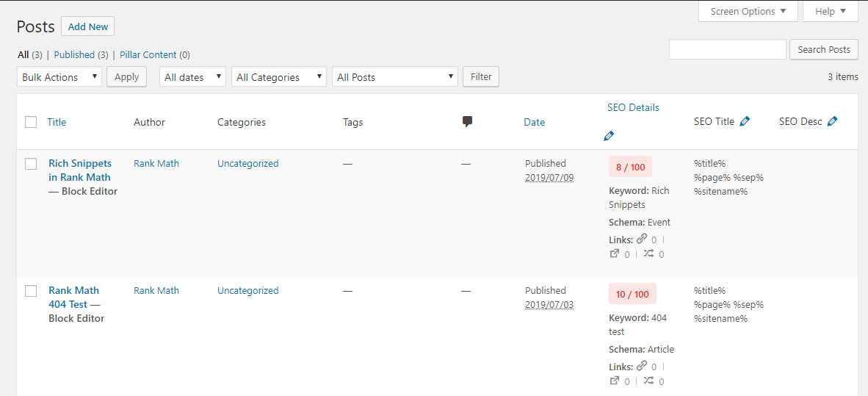Select the Rank Math 404 Test post checkbox
The height and width of the screenshot is (396, 868).
(x=31, y=291)
